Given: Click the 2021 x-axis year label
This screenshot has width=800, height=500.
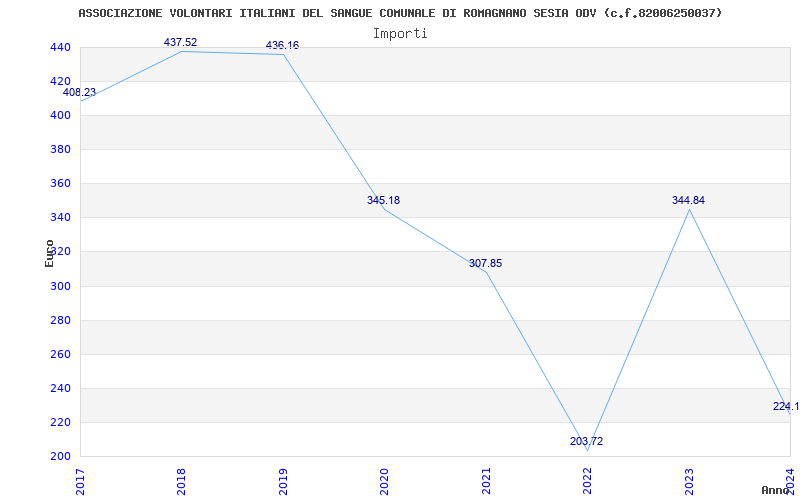Looking at the screenshot, I should click(486, 481).
